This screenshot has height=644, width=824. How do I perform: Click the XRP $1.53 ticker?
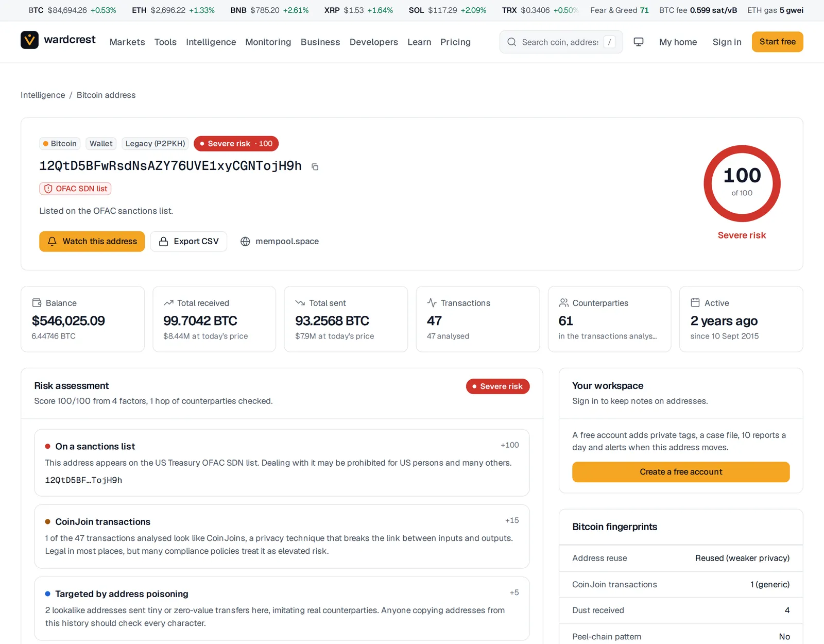click(358, 10)
